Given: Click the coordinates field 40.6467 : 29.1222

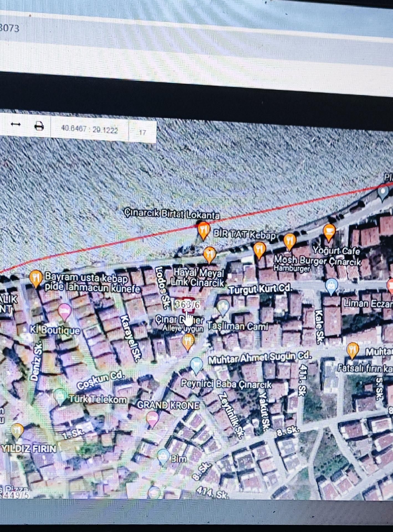Looking at the screenshot, I should point(90,129).
